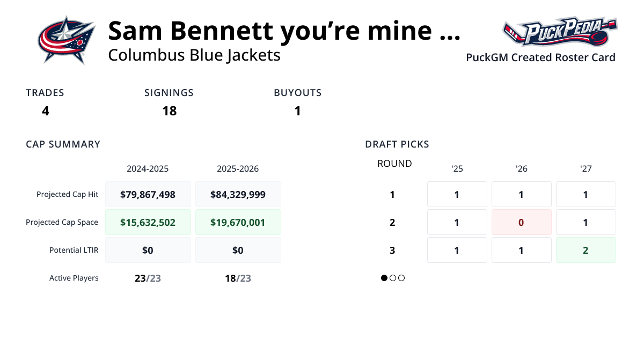Screen dimensions: 644x338
Task: Select the filled dot to stay on page one
Action: coord(384,278)
